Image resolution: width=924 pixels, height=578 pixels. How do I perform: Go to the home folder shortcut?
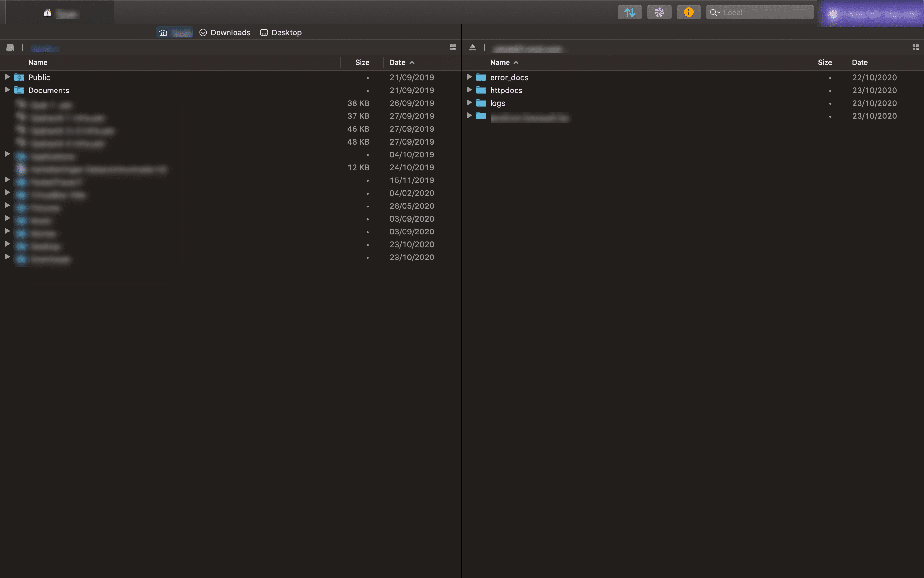175,32
